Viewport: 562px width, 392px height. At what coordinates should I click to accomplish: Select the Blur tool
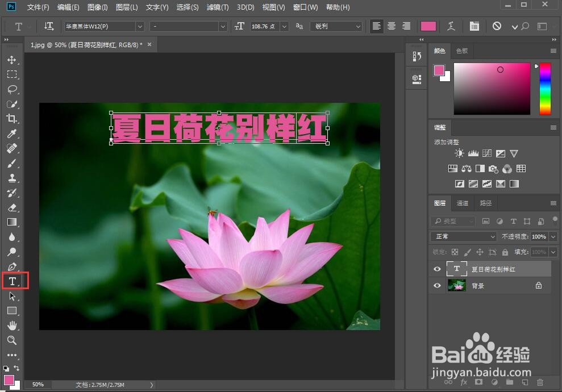12,237
